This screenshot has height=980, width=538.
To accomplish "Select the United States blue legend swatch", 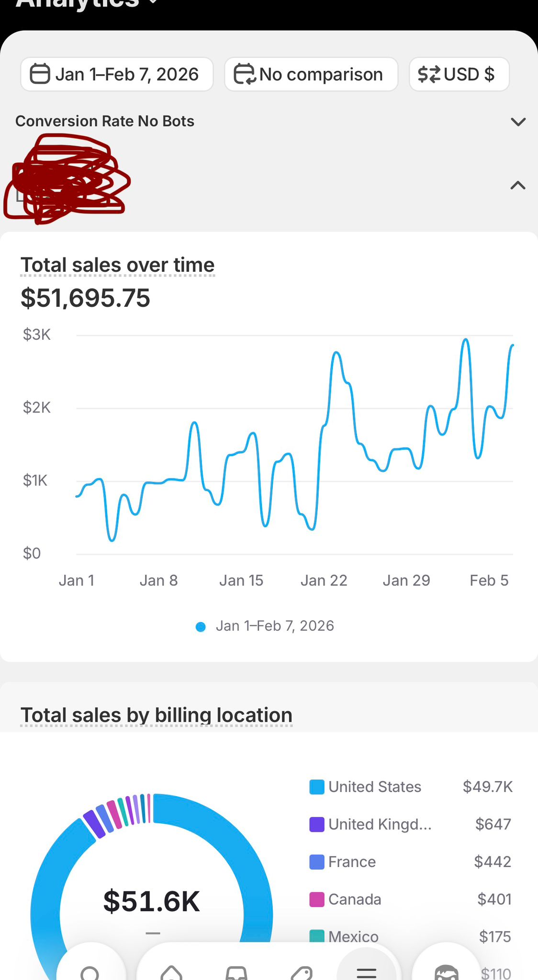I will tap(317, 787).
